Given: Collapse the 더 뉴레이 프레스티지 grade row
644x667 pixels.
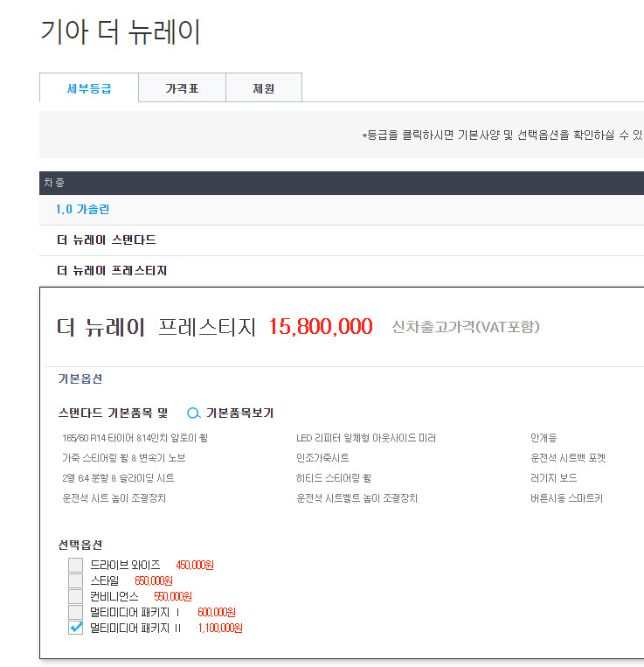Looking at the screenshot, I should coord(342,270).
